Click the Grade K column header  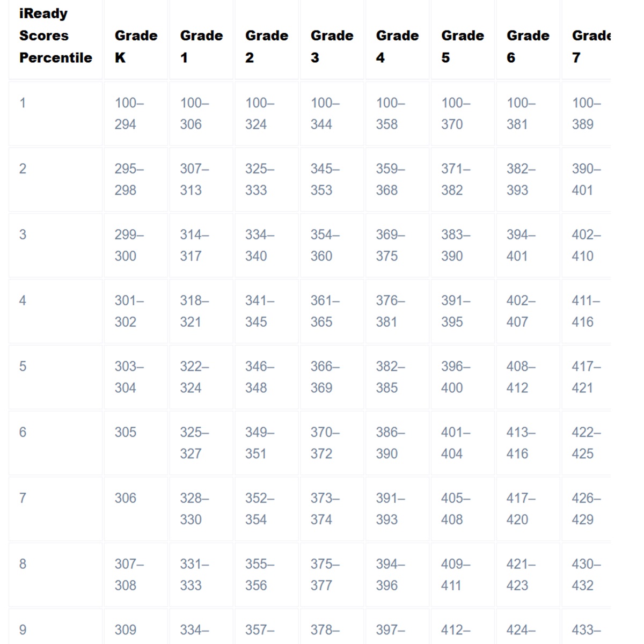(136, 47)
